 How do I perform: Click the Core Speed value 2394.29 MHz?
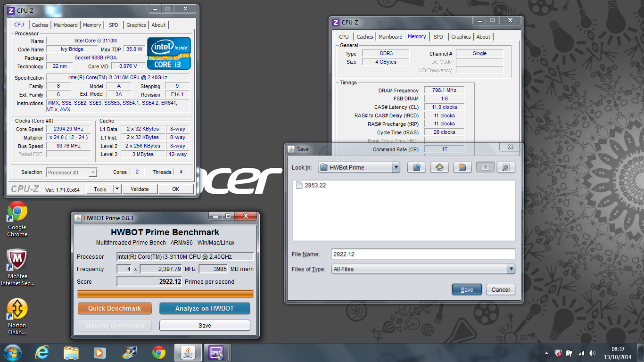tap(69, 129)
